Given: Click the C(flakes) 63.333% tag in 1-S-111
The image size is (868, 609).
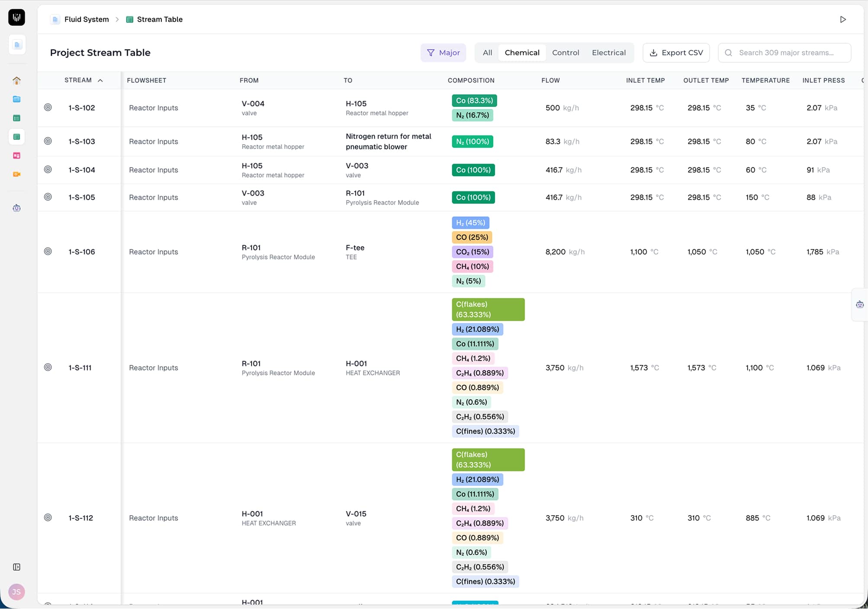Looking at the screenshot, I should tap(488, 309).
